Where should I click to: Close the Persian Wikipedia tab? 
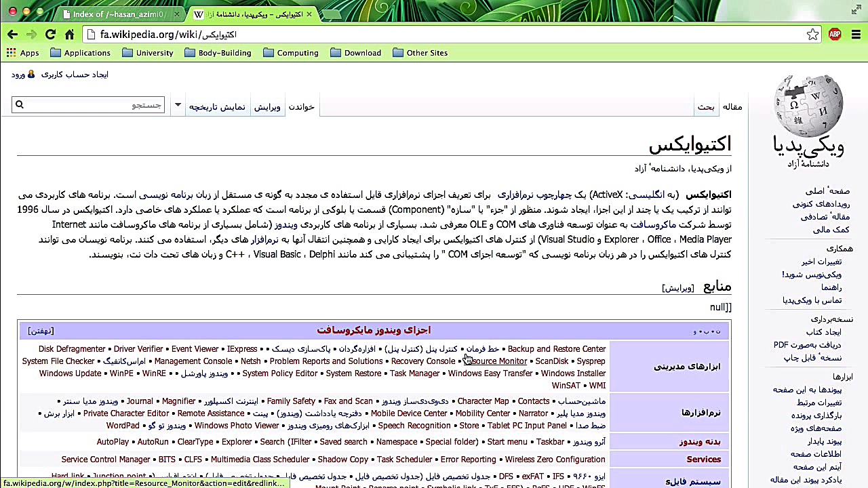[309, 14]
